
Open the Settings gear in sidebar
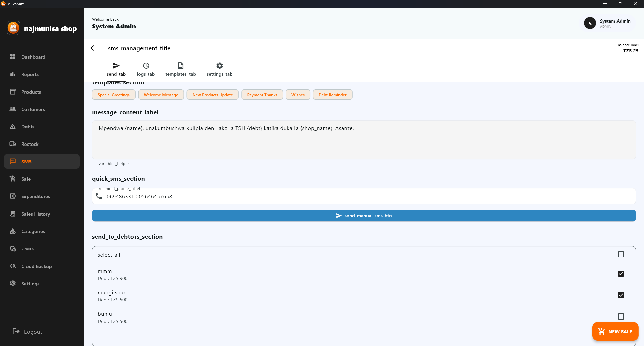point(13,283)
